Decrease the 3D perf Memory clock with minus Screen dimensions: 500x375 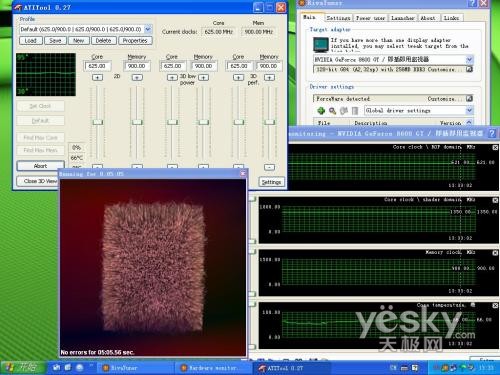[269, 167]
